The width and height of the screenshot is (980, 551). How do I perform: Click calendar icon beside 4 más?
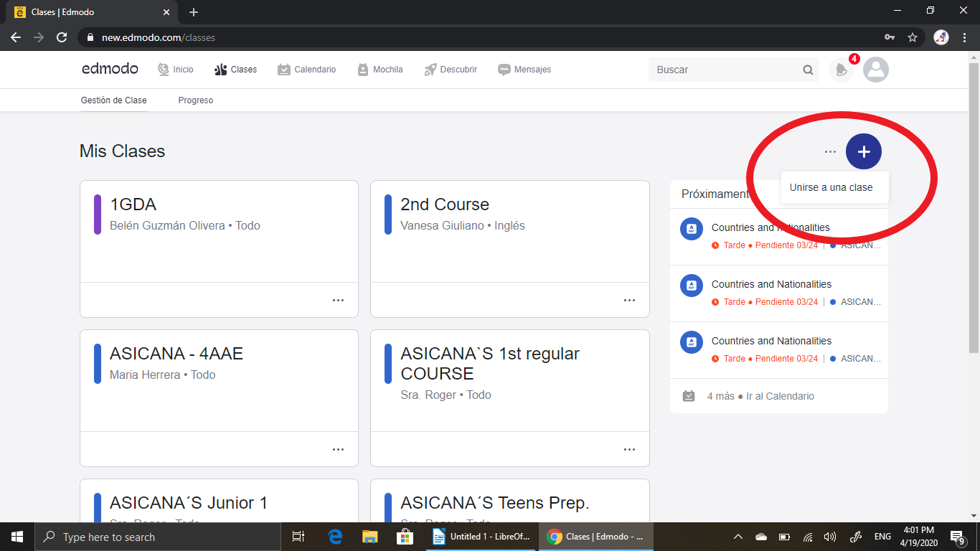[689, 396]
